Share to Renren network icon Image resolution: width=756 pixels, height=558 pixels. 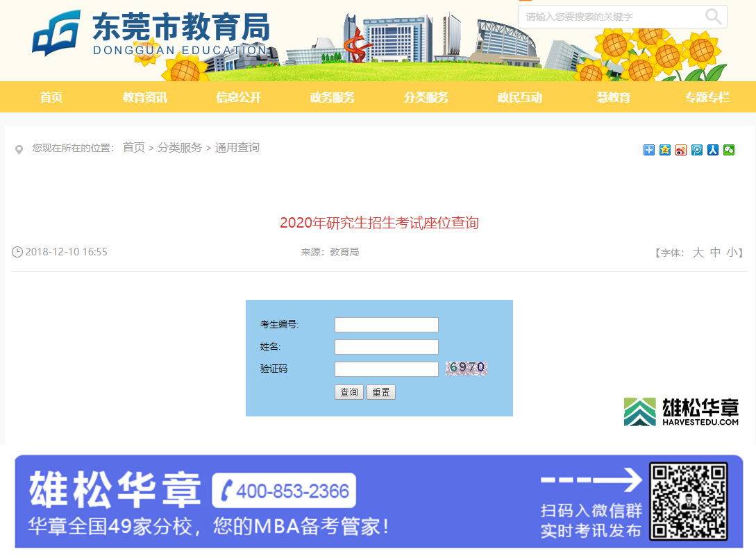click(x=712, y=149)
